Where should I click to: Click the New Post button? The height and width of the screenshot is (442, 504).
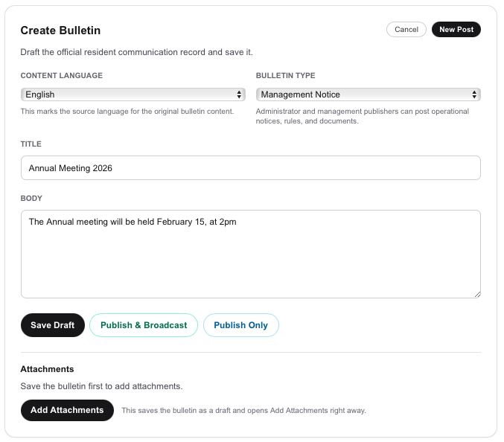456,30
